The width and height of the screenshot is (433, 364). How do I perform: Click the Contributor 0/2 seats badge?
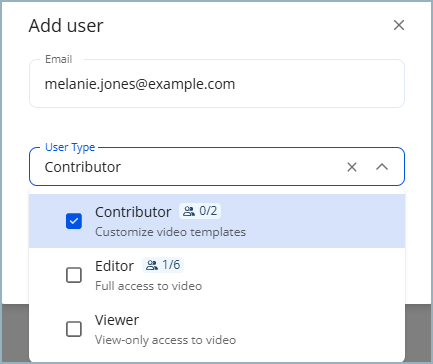[200, 211]
